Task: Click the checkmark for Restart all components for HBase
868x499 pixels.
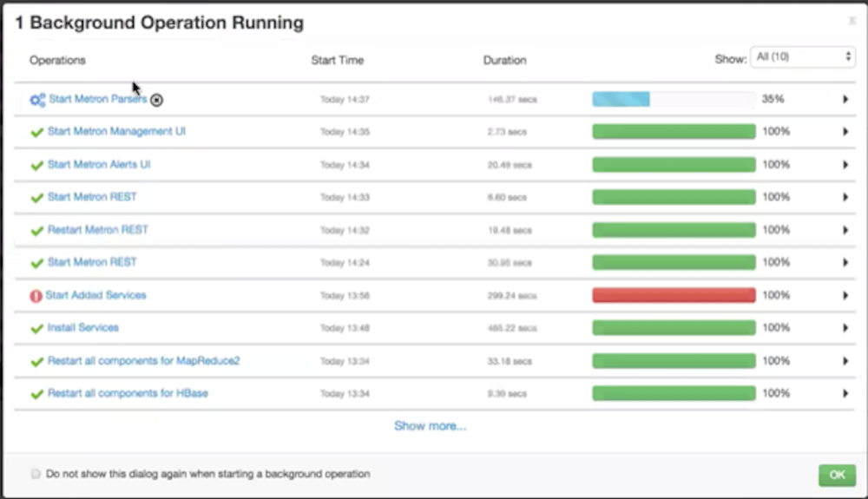Action: (x=37, y=394)
